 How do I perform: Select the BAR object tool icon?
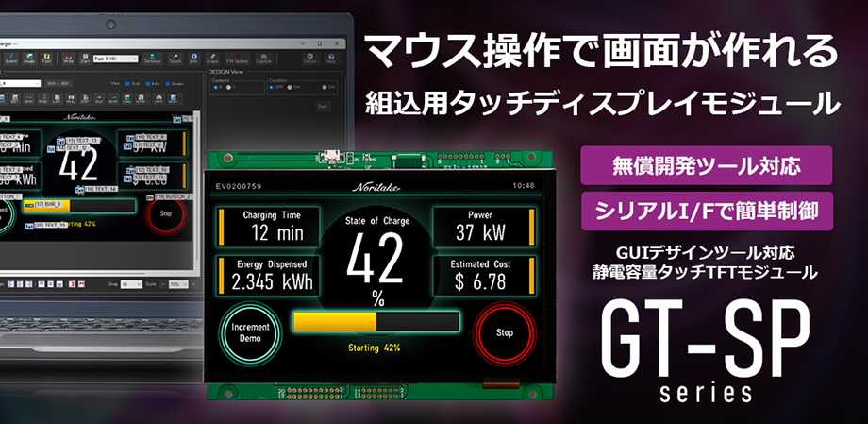113,98
